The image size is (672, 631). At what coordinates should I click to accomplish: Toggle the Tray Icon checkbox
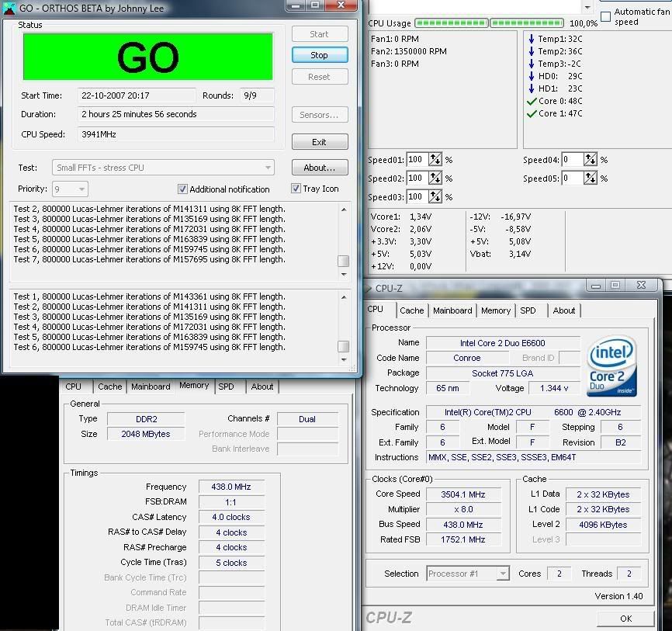(296, 188)
